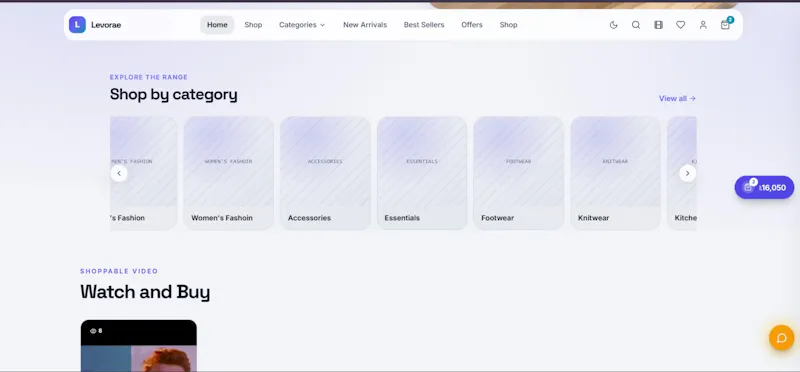
Task: Open the search icon in header
Action: pyautogui.click(x=636, y=25)
